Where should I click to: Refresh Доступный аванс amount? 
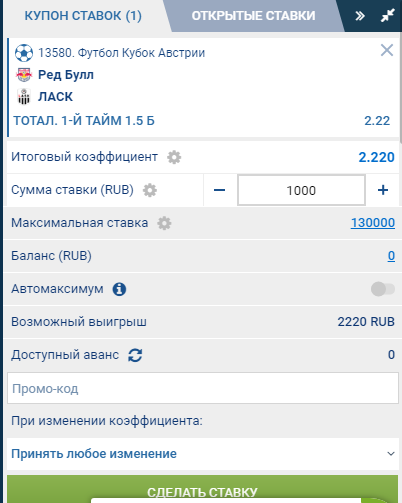(135, 355)
